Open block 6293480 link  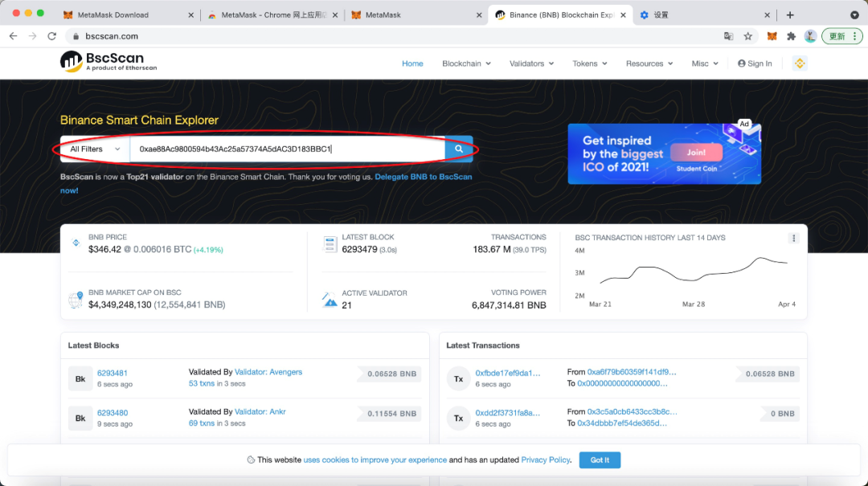coord(113,413)
